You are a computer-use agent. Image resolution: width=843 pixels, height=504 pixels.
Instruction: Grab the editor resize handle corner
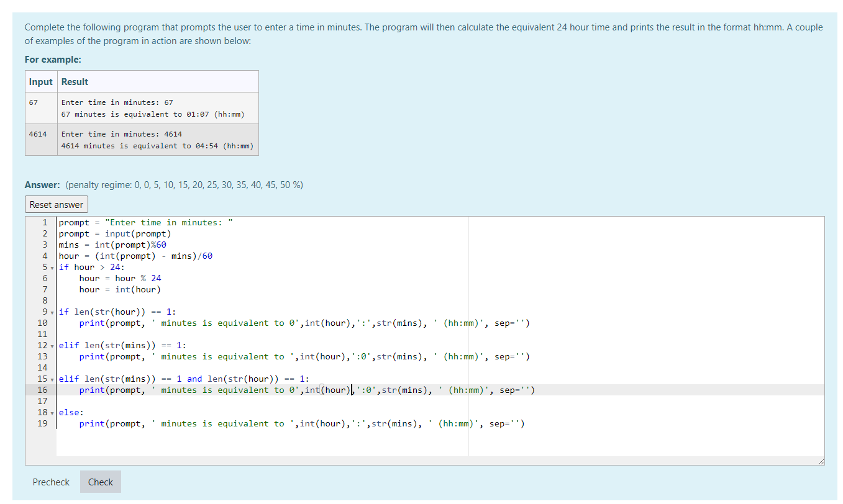click(820, 461)
